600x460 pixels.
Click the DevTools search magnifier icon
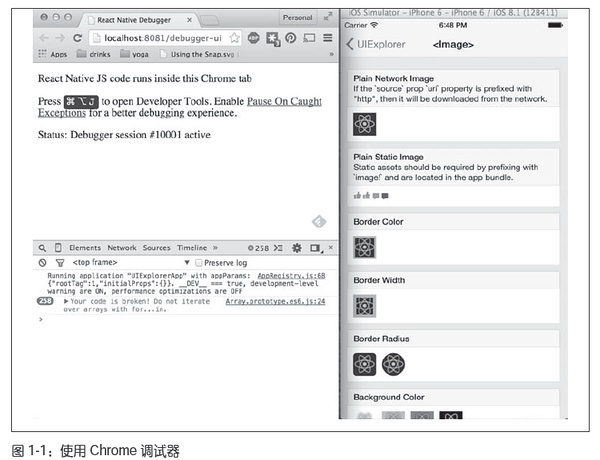click(x=42, y=248)
